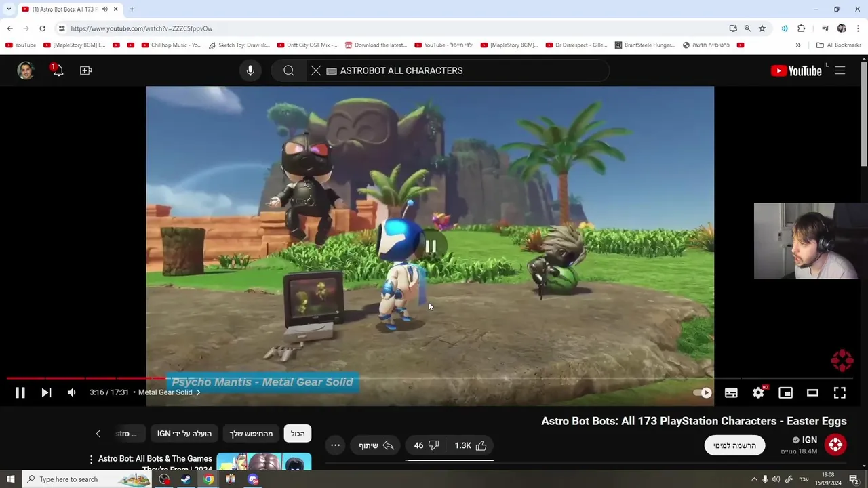
Task: Reload the current page
Action: pyautogui.click(x=42, y=28)
